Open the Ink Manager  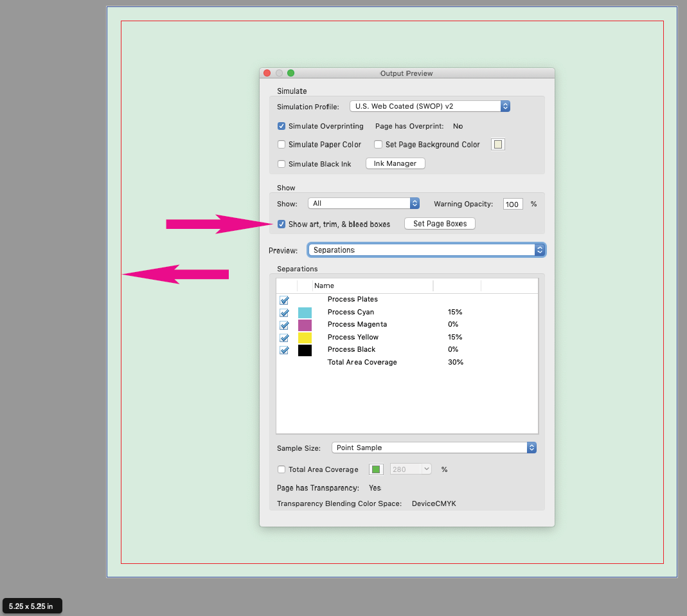395,163
